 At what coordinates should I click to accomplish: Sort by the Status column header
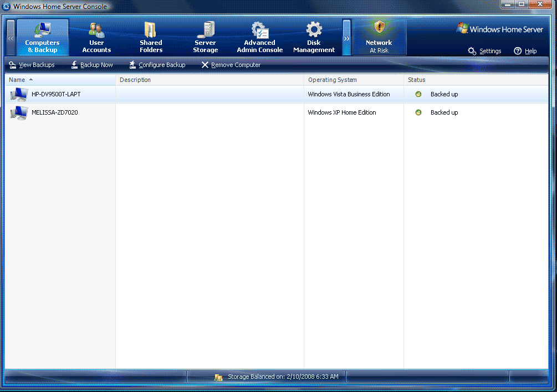click(x=476, y=80)
